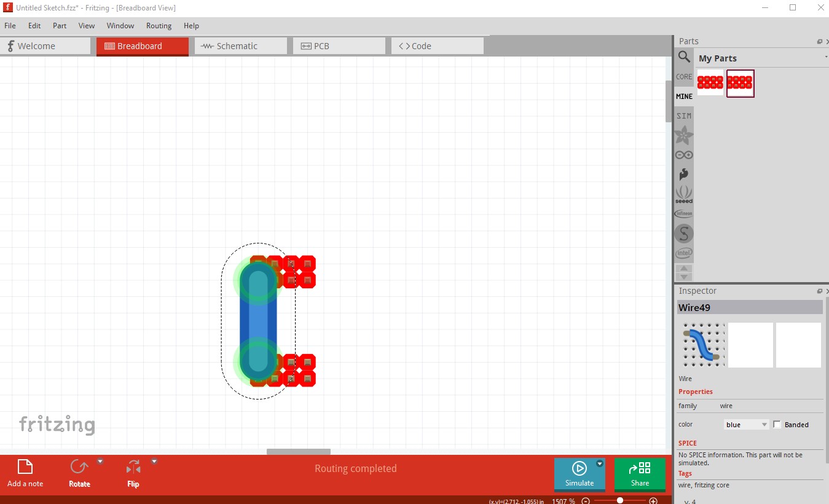This screenshot has width=829, height=504.
Task: Select the CORE parts bin
Action: (684, 77)
